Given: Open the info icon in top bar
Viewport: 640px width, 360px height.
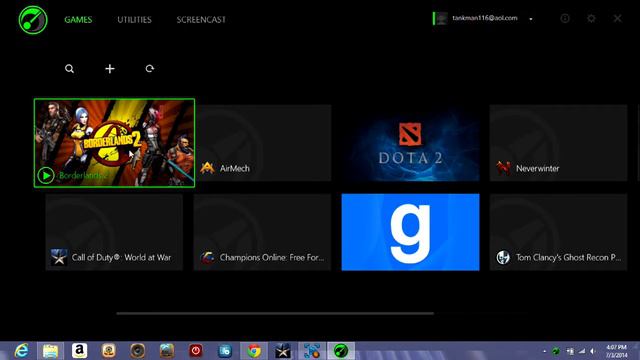Looking at the screenshot, I should click(565, 18).
